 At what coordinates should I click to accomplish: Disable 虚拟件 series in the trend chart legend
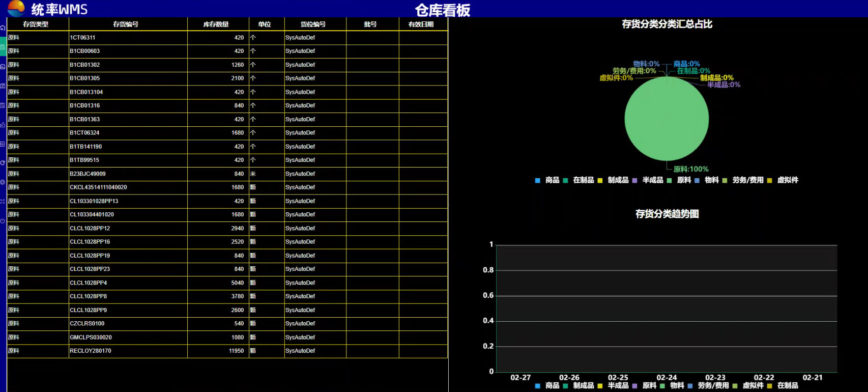[753, 386]
